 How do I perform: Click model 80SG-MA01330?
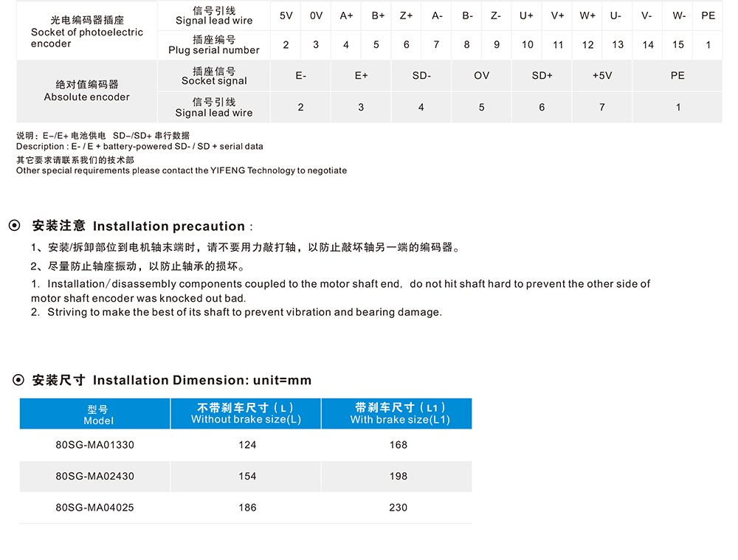[x=94, y=445]
